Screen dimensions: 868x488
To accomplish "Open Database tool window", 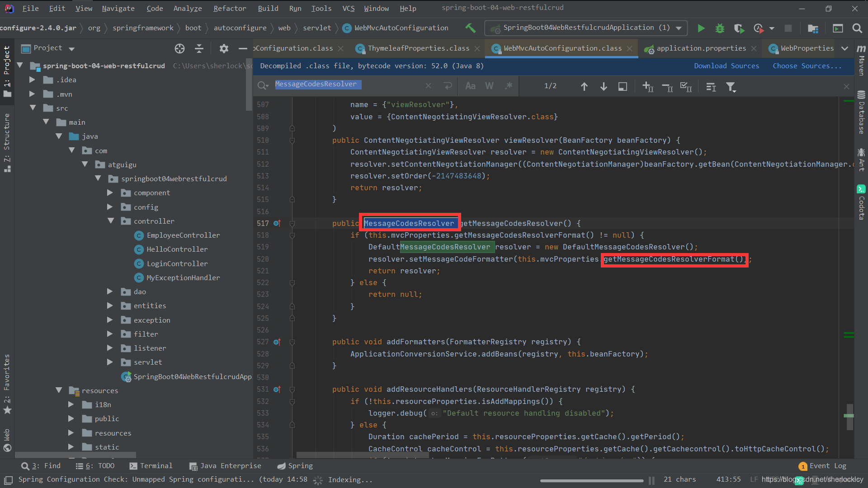I will (x=861, y=113).
